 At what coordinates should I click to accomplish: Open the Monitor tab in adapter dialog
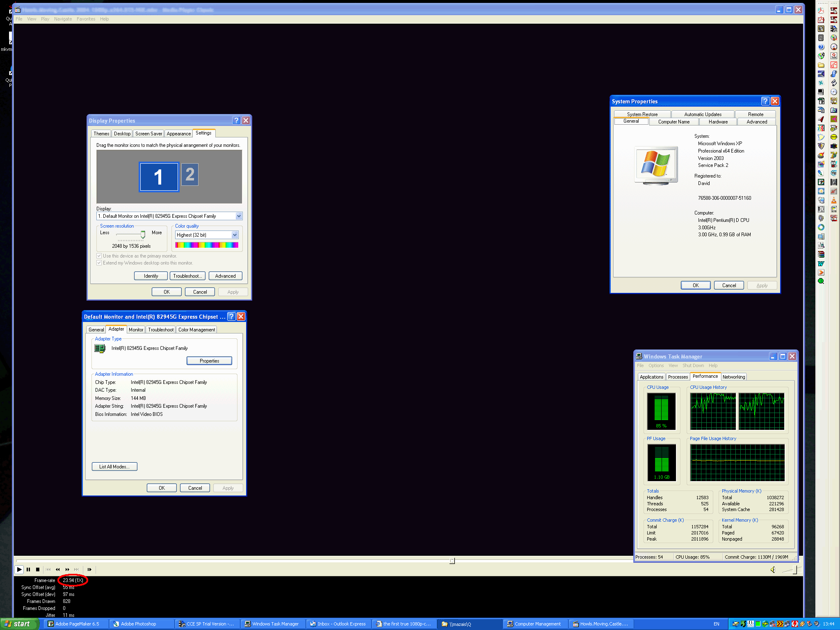click(136, 330)
